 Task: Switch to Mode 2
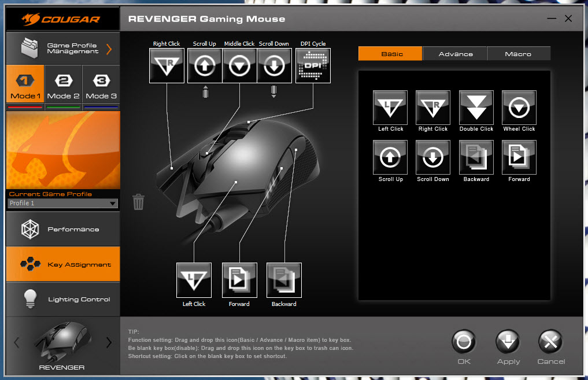click(64, 84)
